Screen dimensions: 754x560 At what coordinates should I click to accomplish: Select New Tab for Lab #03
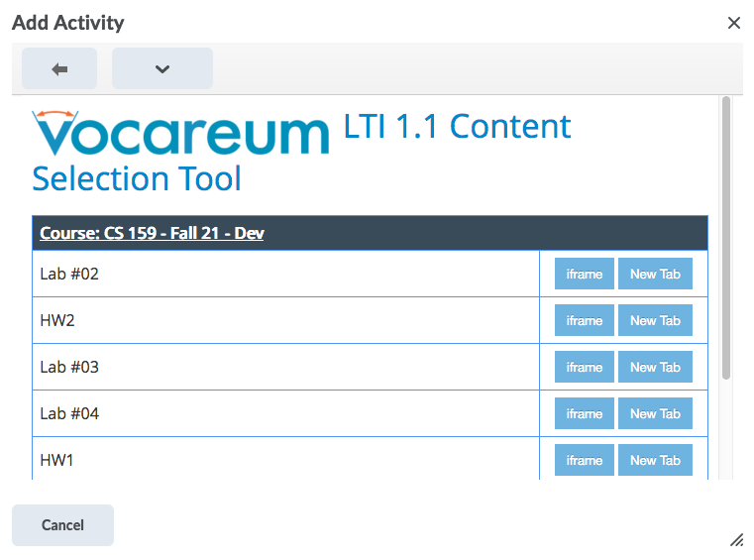pyautogui.click(x=655, y=367)
